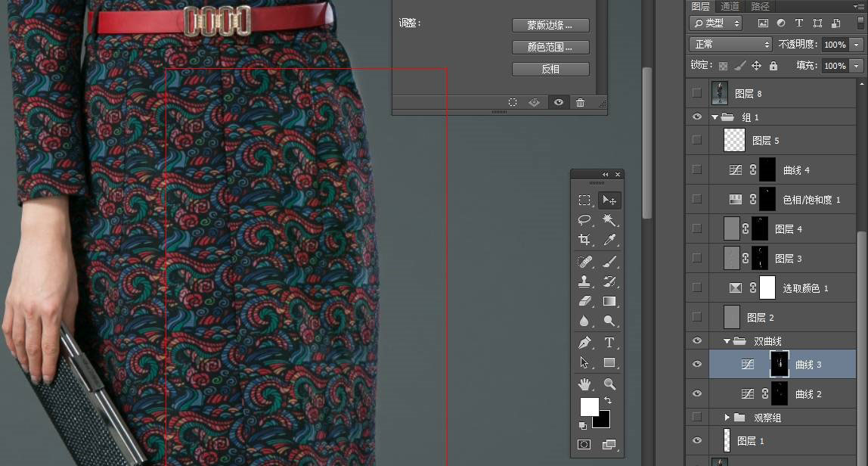Activate the Pen tool

(x=584, y=343)
